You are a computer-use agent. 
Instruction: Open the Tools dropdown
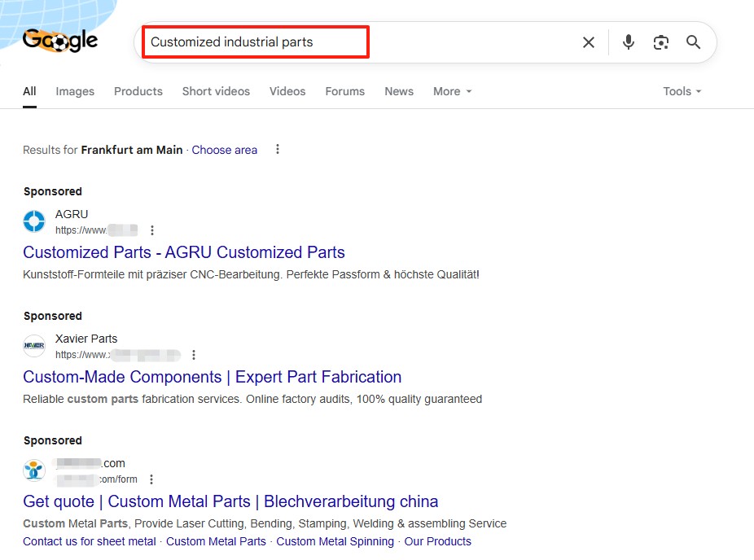click(x=682, y=91)
